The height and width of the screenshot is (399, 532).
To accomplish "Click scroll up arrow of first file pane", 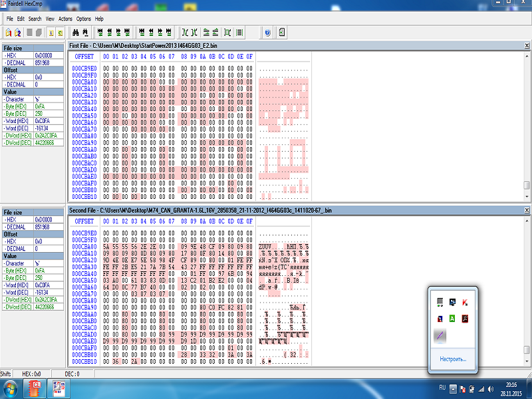I will (527, 55).
